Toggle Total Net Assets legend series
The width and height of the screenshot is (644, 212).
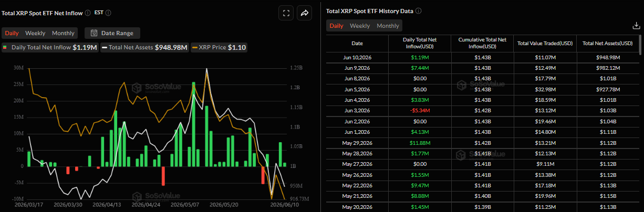tap(145, 47)
